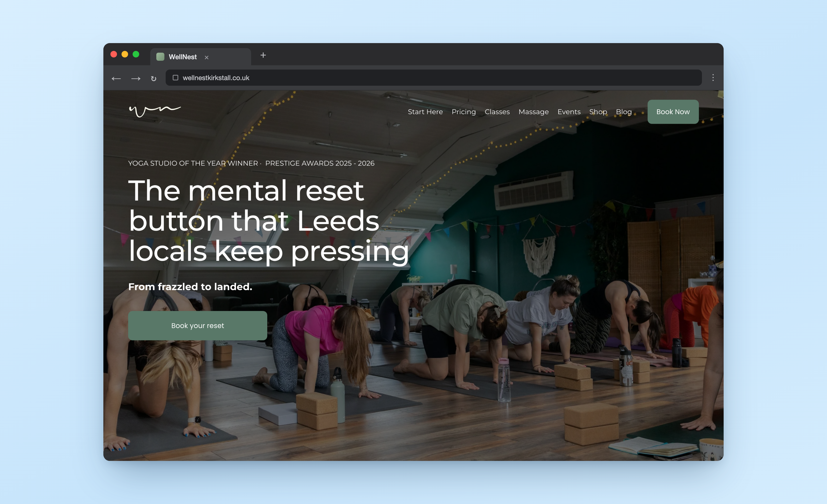Maximize the window with green button
The height and width of the screenshot is (504, 827).
click(x=136, y=54)
